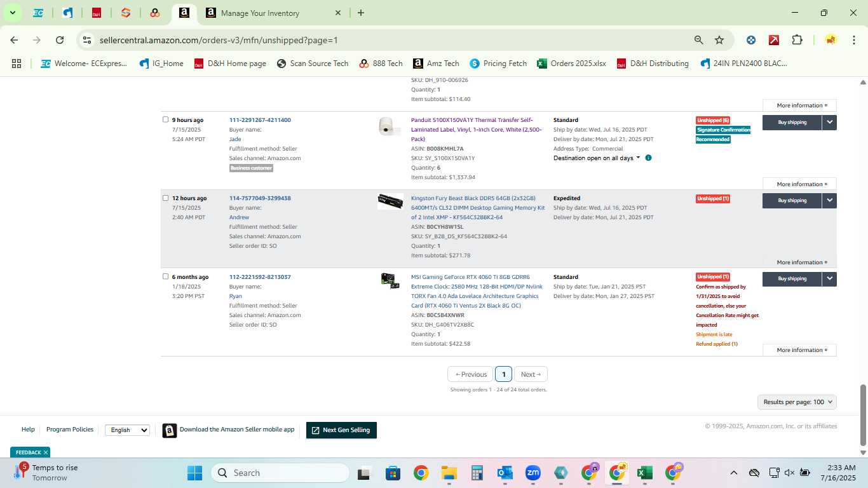Open the D&H Home page bookmark
Viewport: 868px width, 488px height.
(230, 64)
